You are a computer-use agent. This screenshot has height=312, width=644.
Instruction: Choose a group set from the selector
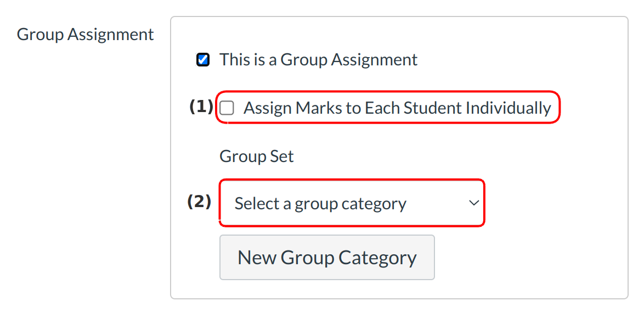(x=352, y=203)
